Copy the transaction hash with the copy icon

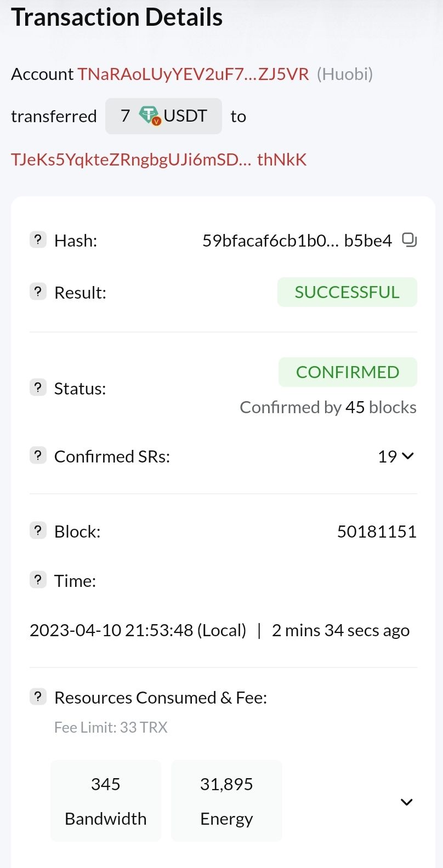(x=409, y=240)
